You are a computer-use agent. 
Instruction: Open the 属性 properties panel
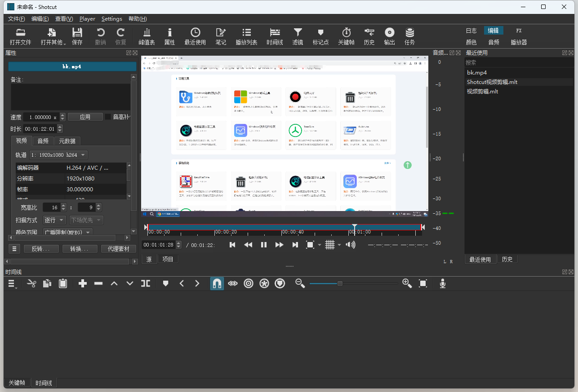169,36
